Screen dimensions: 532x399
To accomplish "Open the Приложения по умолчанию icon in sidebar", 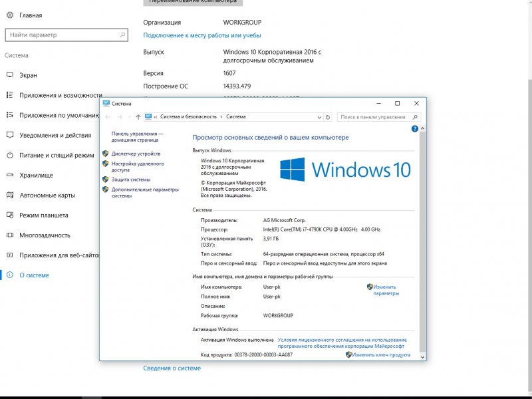I will click(10, 115).
